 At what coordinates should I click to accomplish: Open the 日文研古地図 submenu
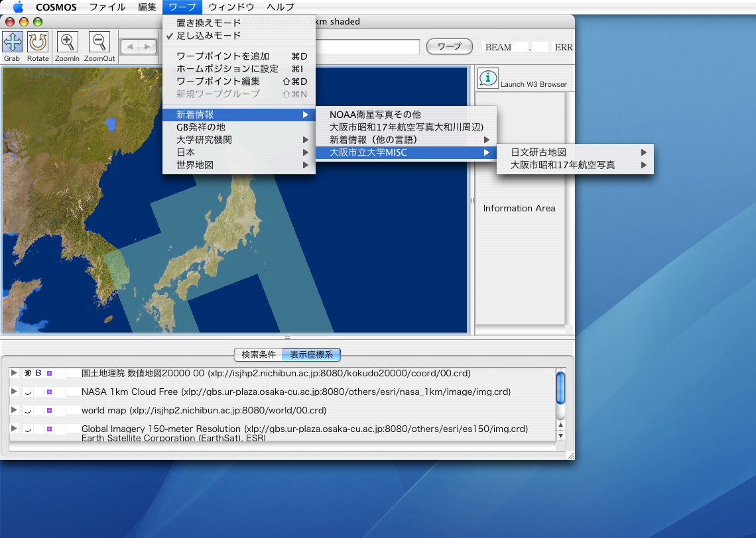(x=575, y=152)
